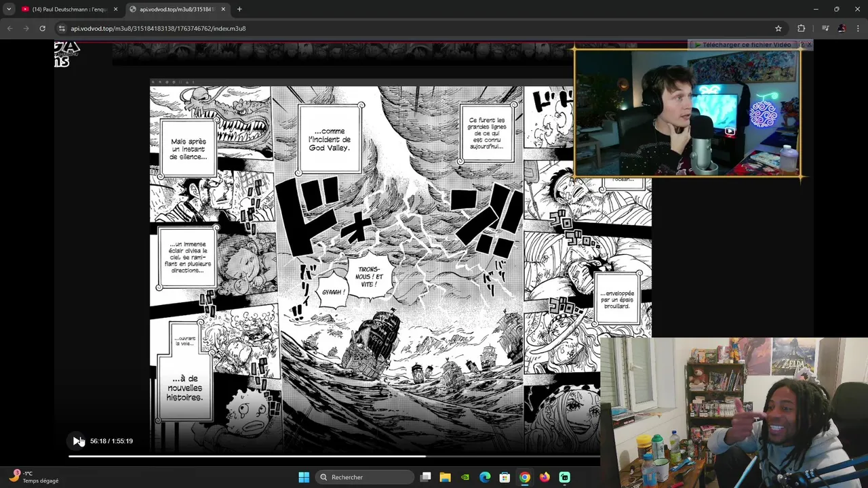Launch Firefox from the taskbar
The image size is (868, 488).
click(x=545, y=477)
